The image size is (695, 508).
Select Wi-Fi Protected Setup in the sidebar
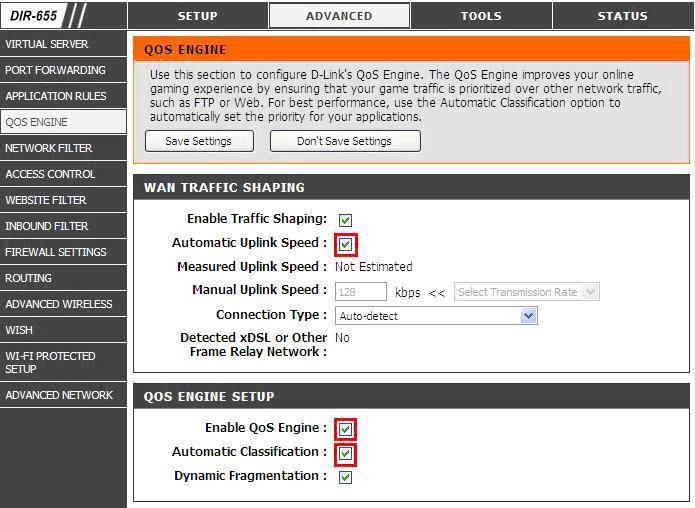pyautogui.click(x=63, y=362)
